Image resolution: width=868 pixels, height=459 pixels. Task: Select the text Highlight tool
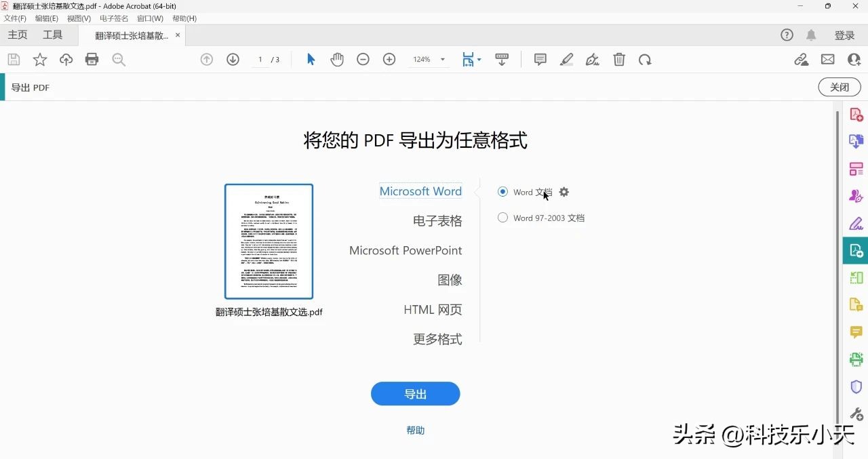pos(566,59)
